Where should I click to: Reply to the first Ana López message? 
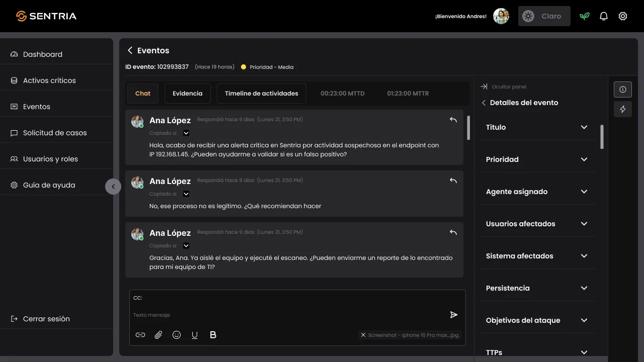coord(453,120)
